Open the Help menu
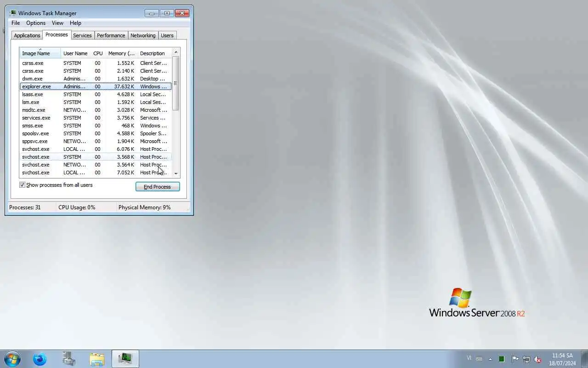Image resolution: width=588 pixels, height=368 pixels. (x=75, y=23)
